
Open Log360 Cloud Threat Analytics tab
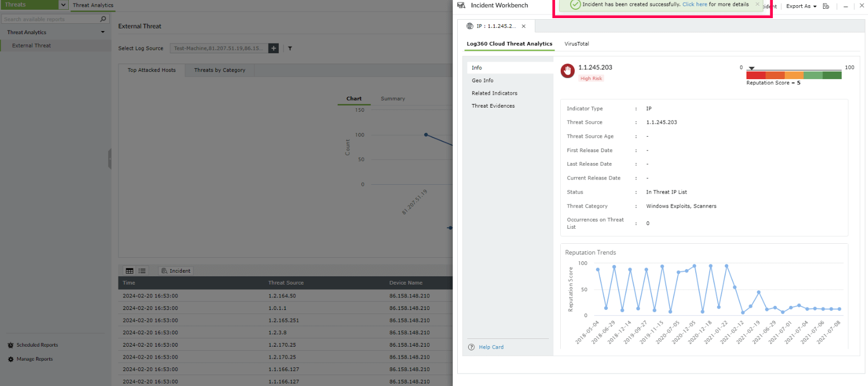point(510,44)
